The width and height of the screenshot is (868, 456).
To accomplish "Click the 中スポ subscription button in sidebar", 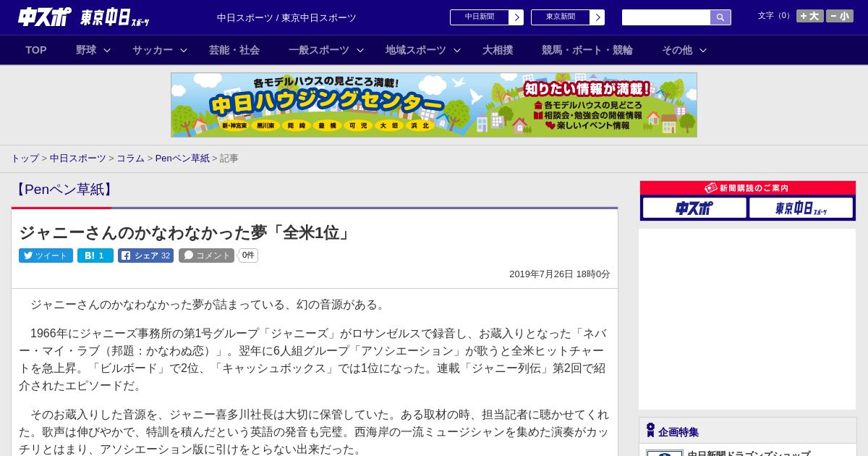I will (694, 208).
